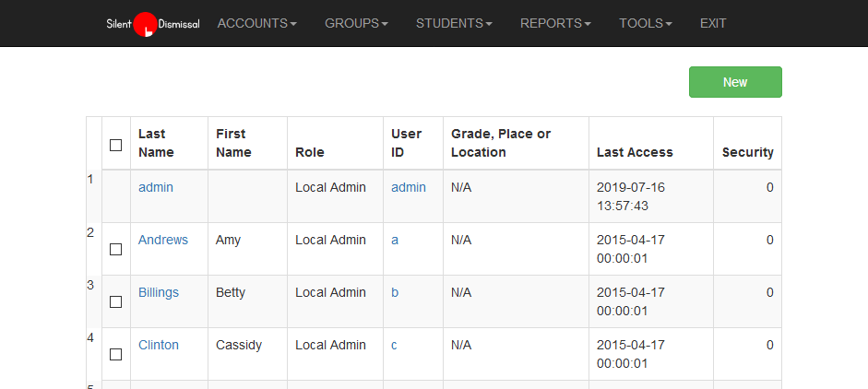The image size is (868, 389).
Task: Click the Security column header
Action: (747, 152)
